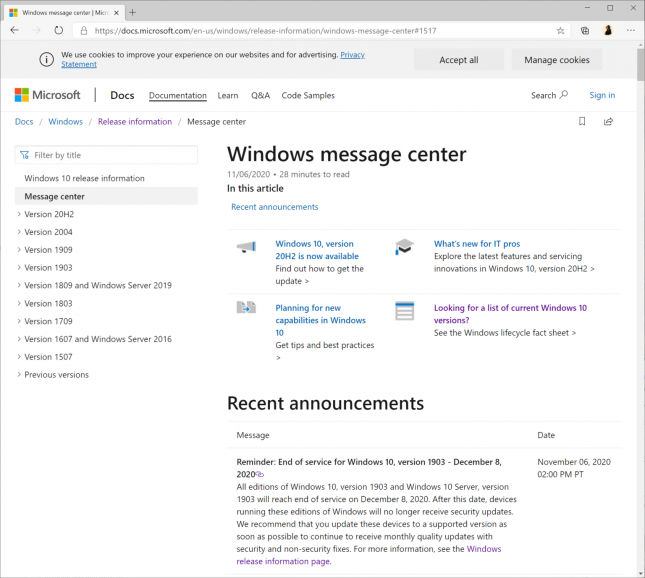Click the bookmark icon beside breadcrumbs
Screen dimensions: 645x578
tap(582, 121)
